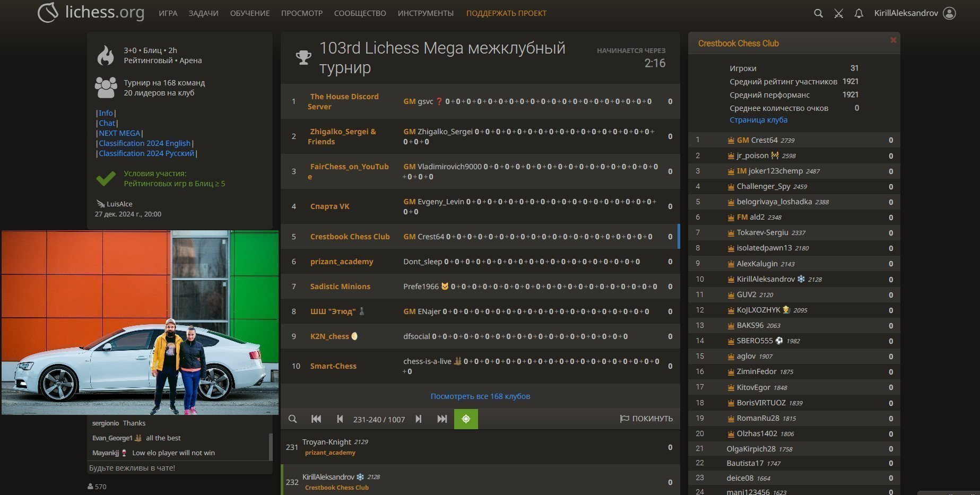The width and height of the screenshot is (980, 495).
Task: Open chat user sergionio
Action: (x=106, y=423)
